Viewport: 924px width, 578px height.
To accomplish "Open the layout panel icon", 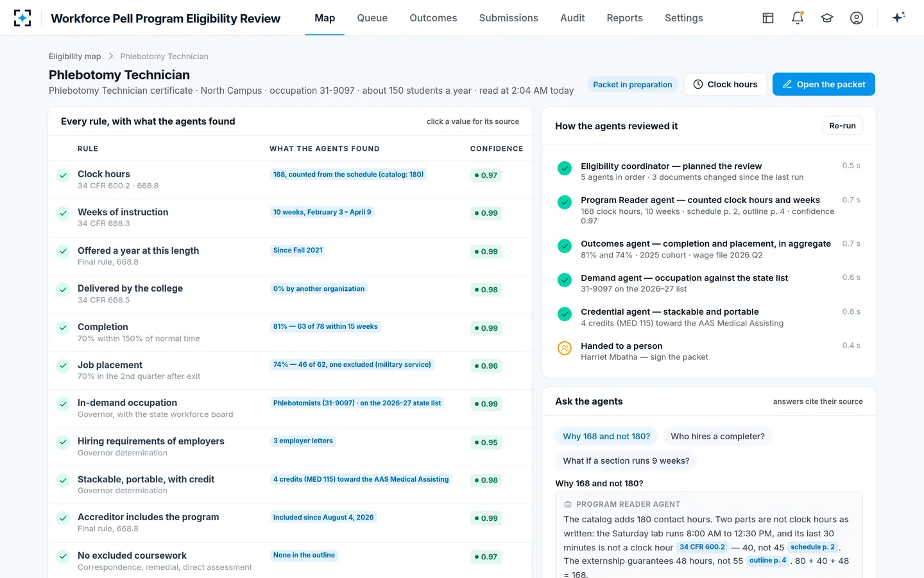I will [768, 18].
